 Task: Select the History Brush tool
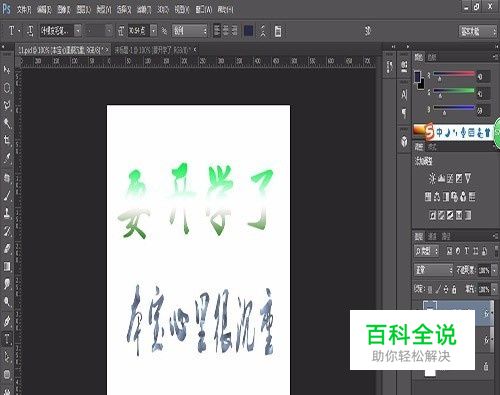[7, 231]
